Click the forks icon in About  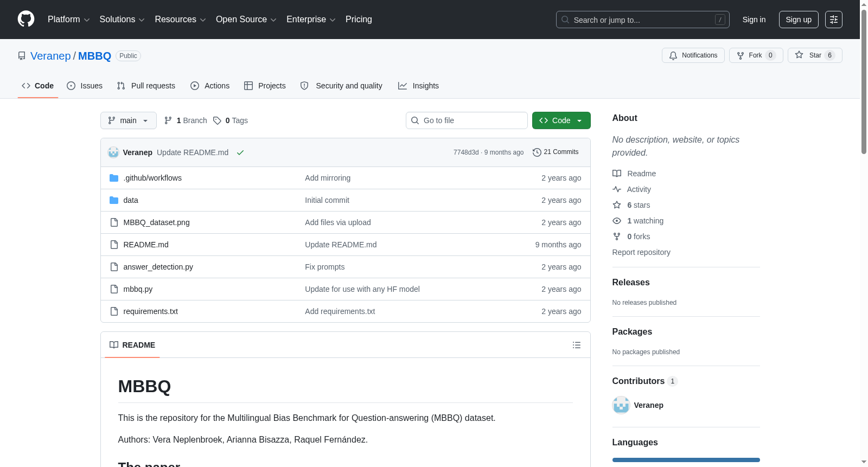[617, 236]
